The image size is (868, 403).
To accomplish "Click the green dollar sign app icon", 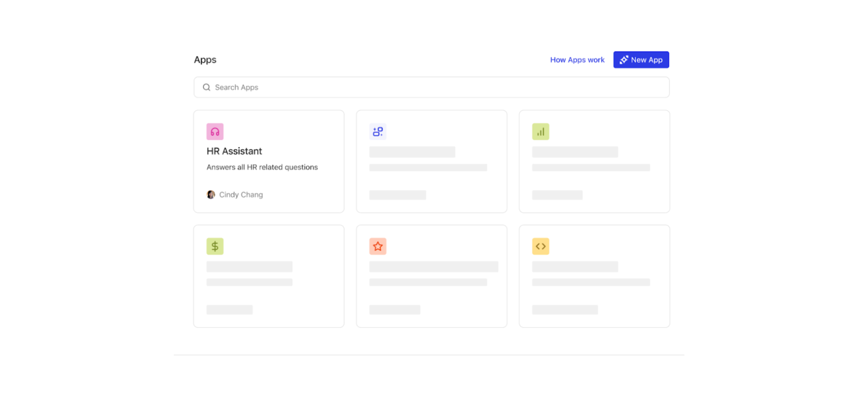I will pos(215,246).
